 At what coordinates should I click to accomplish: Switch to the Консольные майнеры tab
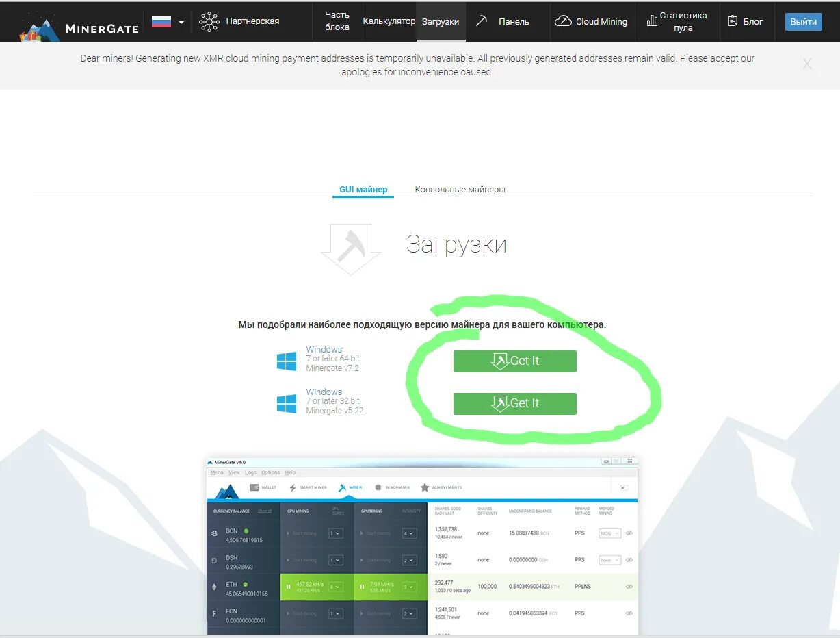(460, 190)
